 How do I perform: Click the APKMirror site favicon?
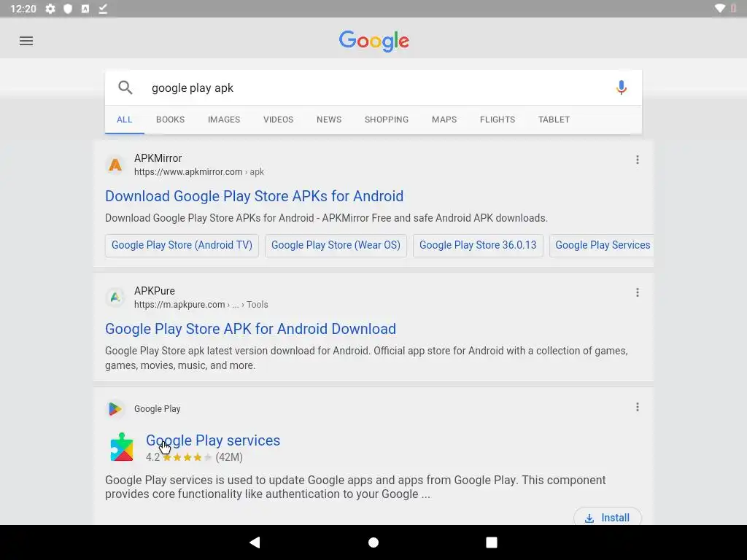tap(115, 165)
